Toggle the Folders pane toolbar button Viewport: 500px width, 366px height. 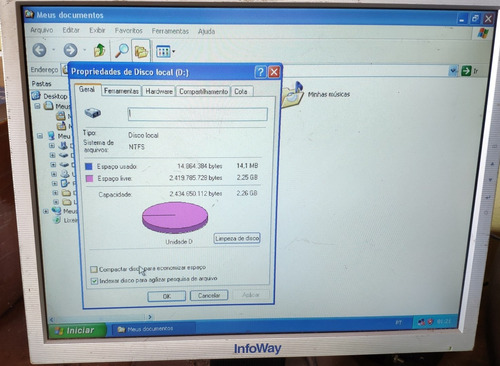(x=141, y=51)
